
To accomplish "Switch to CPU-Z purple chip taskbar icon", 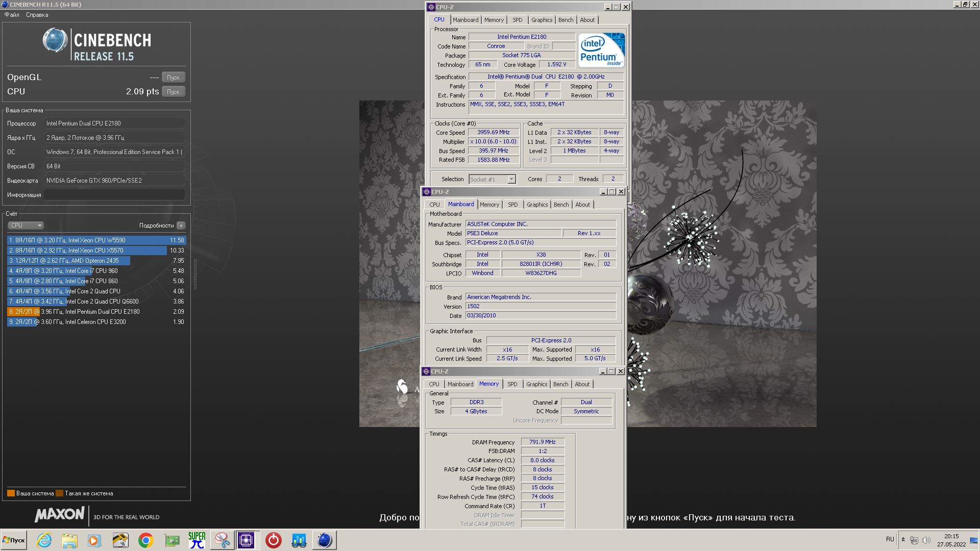I will [246, 540].
